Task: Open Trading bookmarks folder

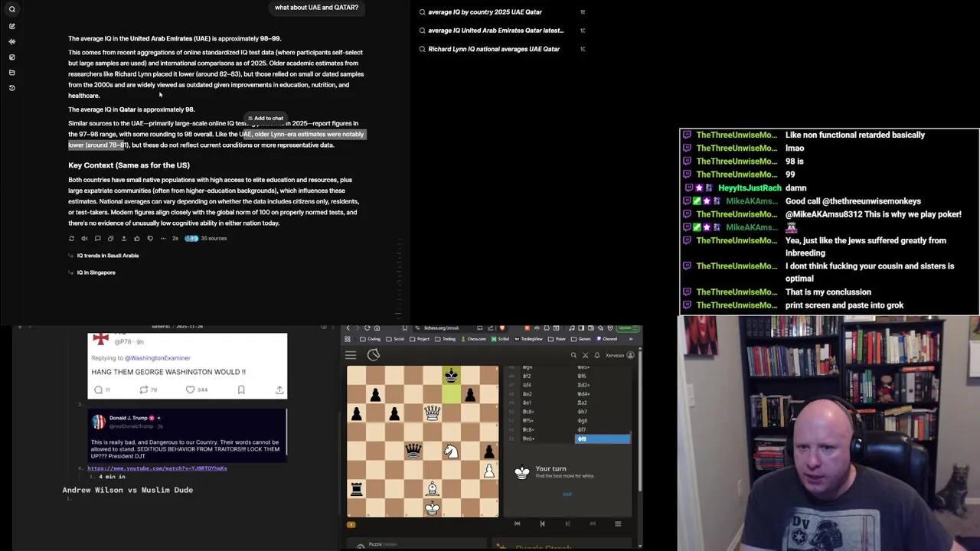Action: [x=445, y=339]
